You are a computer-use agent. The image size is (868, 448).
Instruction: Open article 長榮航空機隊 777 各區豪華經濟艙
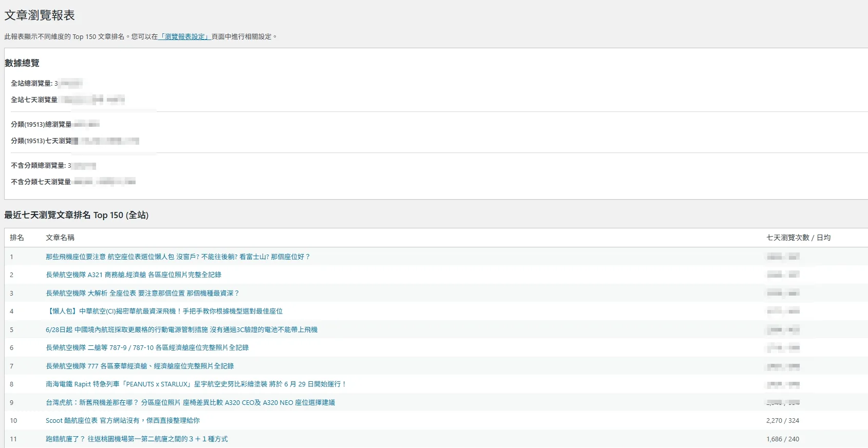(x=140, y=366)
